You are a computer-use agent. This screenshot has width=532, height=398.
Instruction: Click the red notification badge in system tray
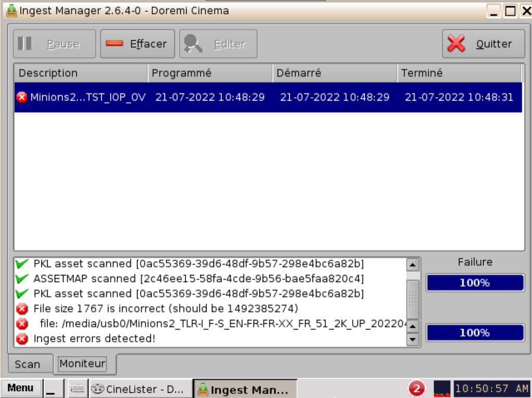[417, 389]
